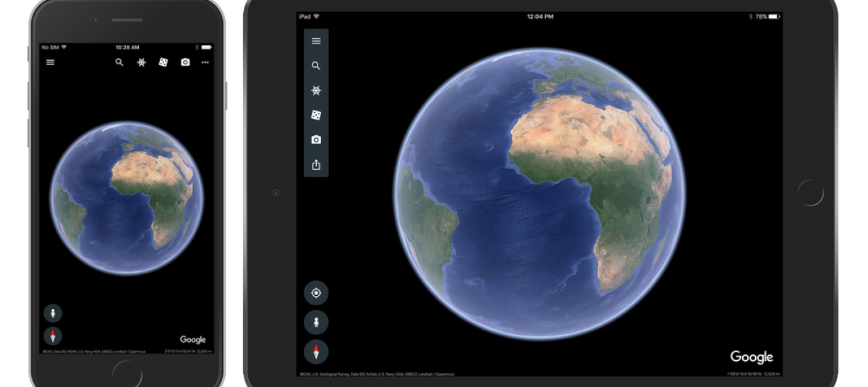Open the three-dot overflow menu on iPhone
The width and height of the screenshot is (868, 387).
205,62
